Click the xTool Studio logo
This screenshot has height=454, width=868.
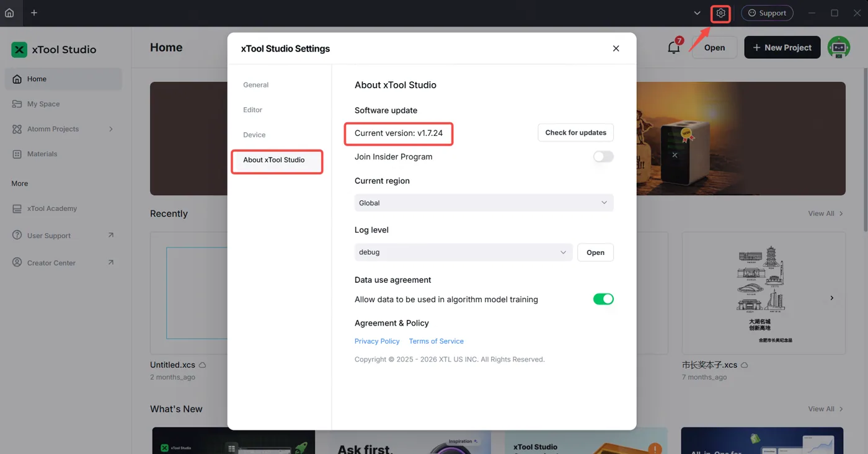click(x=19, y=50)
